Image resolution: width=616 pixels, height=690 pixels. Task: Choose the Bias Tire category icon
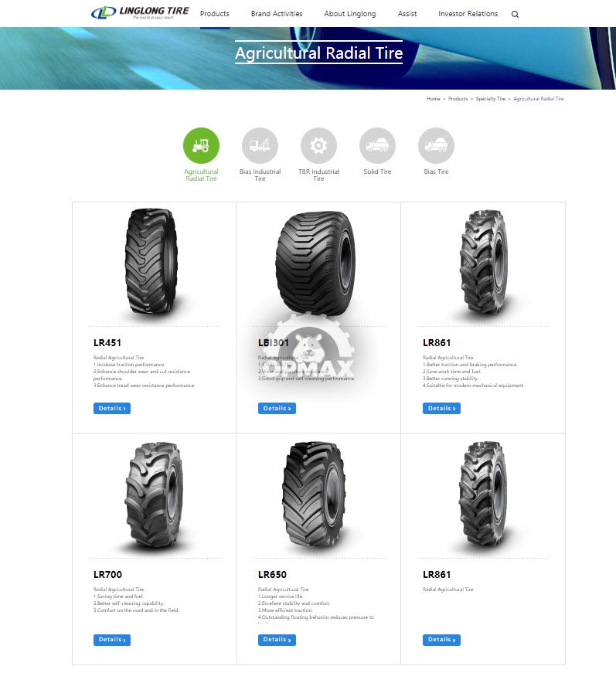pos(436,146)
